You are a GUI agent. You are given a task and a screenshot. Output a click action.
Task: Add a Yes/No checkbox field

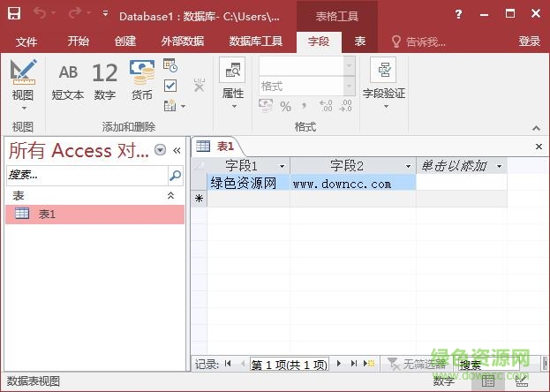point(170,86)
